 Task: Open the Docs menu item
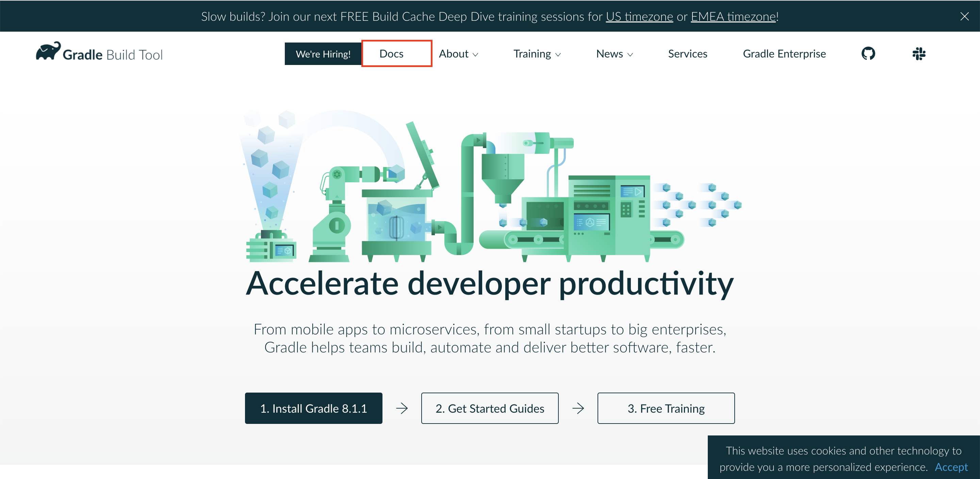[391, 54]
